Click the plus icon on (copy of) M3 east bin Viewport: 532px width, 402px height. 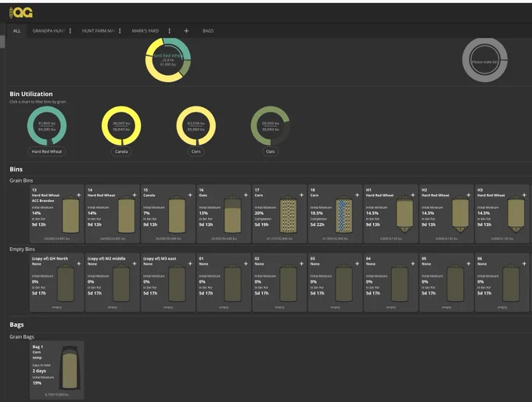click(x=190, y=264)
